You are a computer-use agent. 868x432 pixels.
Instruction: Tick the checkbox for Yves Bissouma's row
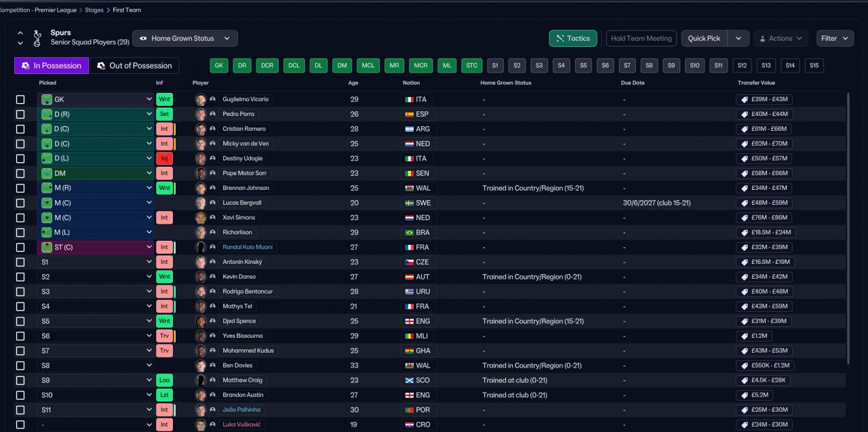tap(20, 336)
